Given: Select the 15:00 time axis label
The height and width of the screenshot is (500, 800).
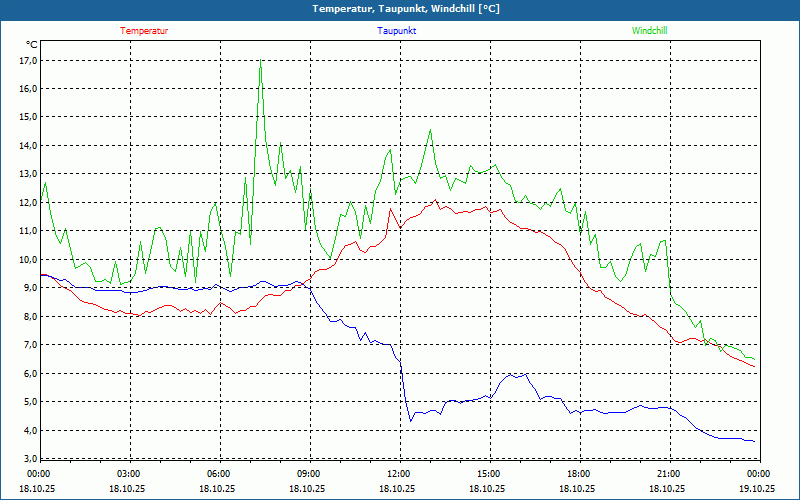Looking at the screenshot, I should point(488,474).
